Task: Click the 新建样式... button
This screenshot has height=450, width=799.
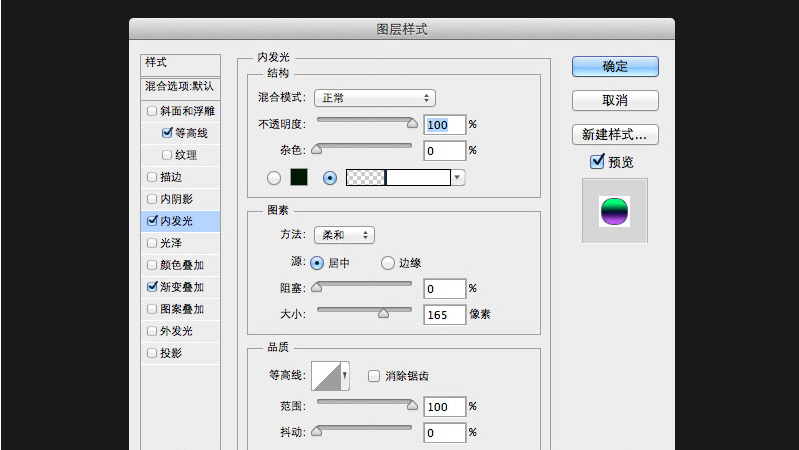Action: (615, 135)
